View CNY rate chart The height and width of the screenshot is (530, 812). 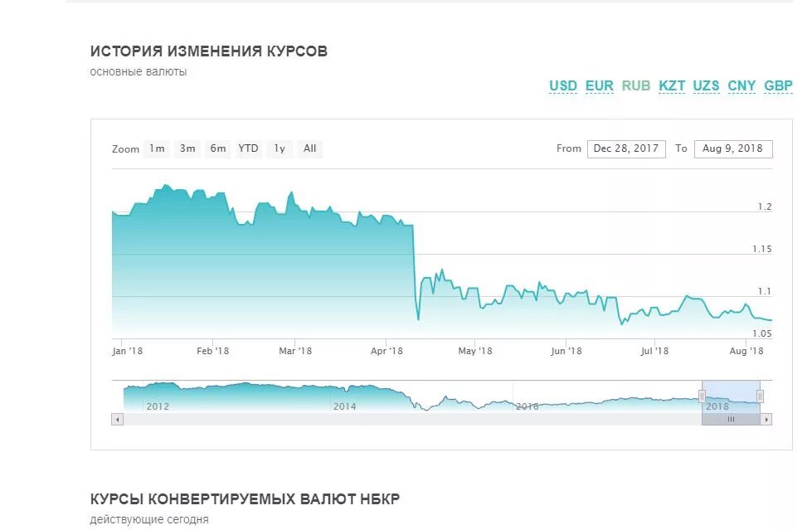[741, 85]
